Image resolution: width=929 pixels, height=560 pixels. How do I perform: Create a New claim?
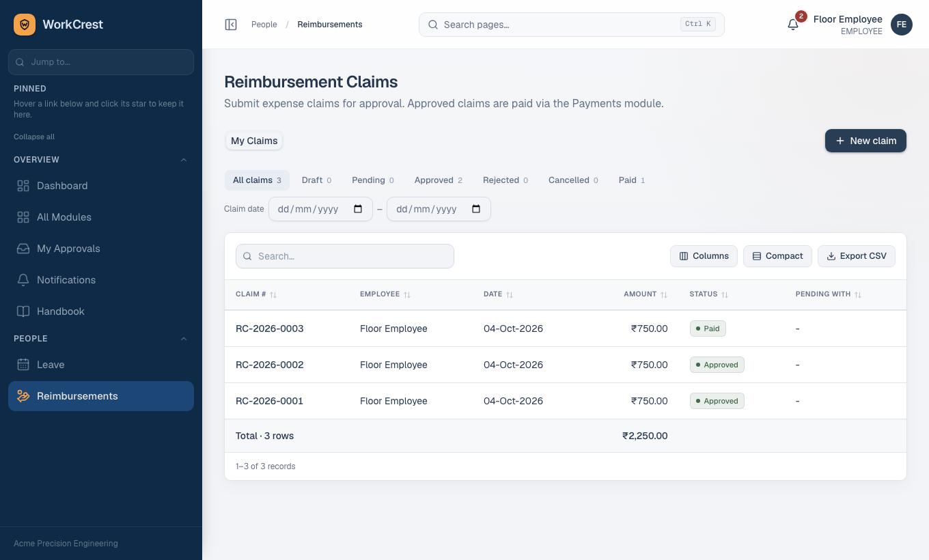point(865,141)
